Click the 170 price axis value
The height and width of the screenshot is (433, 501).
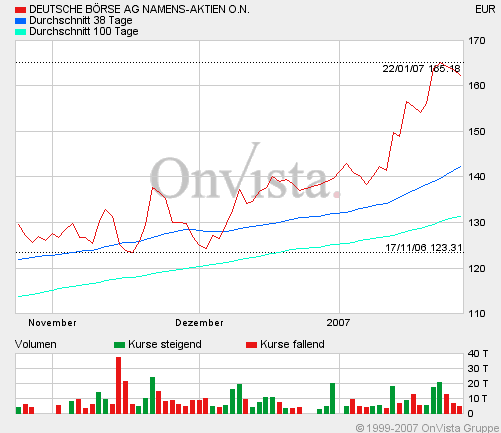[x=477, y=41]
